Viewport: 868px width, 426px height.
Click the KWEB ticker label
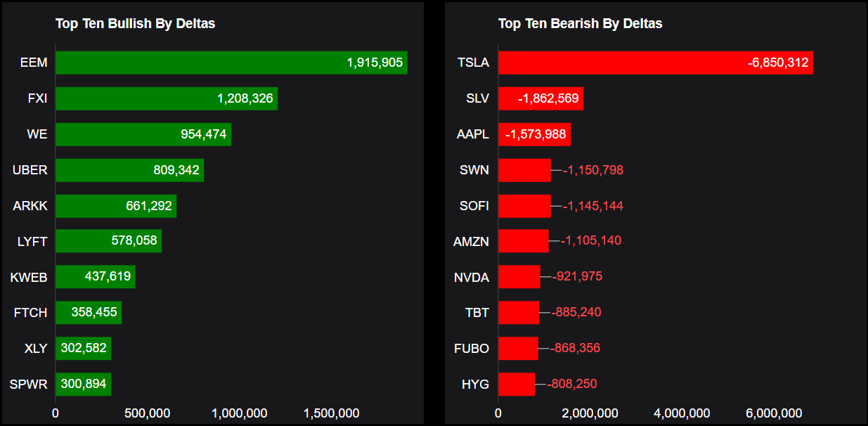tap(29, 278)
